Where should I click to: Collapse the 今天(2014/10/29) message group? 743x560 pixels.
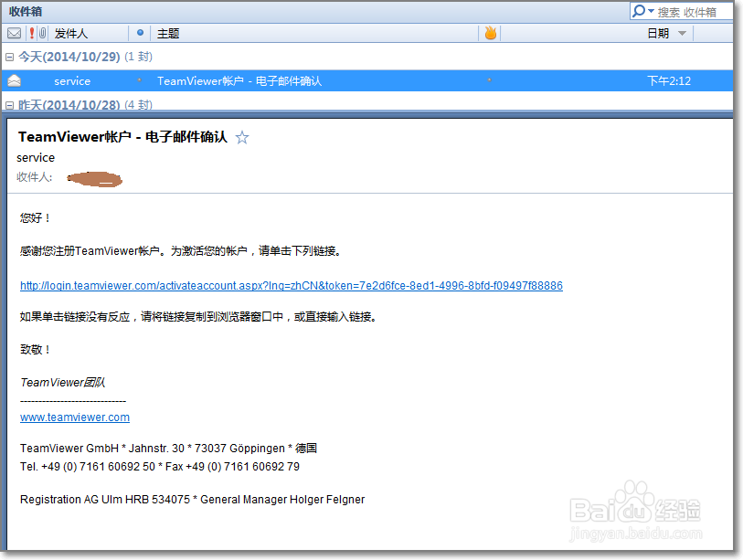click(x=7, y=56)
